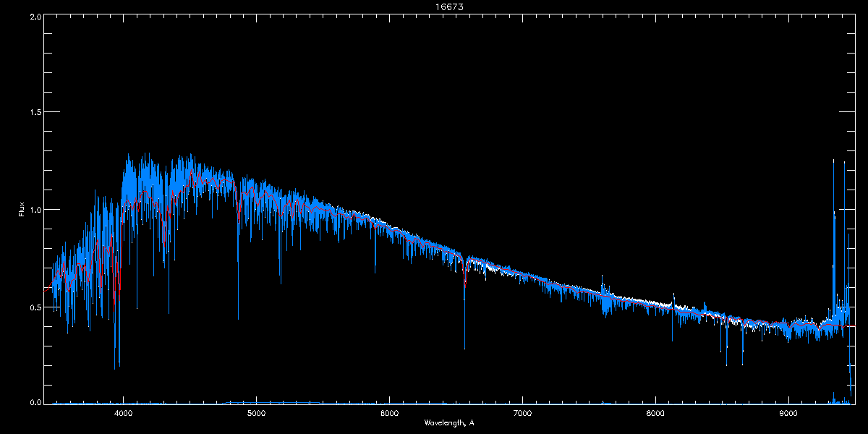Click the x-axis tick label "5000"
Image resolution: width=868 pixels, height=434 pixels.
[x=257, y=413]
